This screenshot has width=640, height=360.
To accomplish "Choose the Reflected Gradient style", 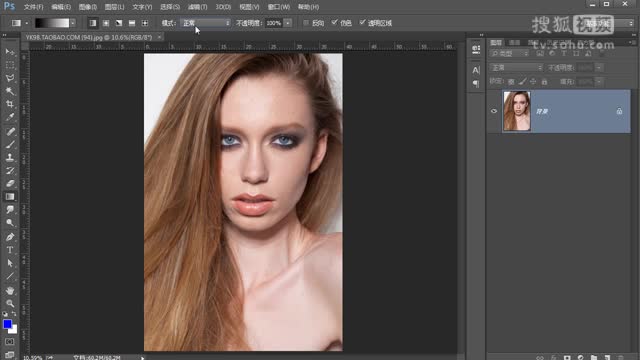I will coord(132,23).
